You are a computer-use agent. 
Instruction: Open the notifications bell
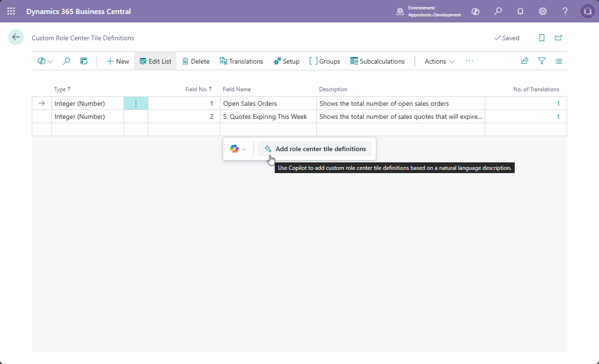(x=520, y=11)
